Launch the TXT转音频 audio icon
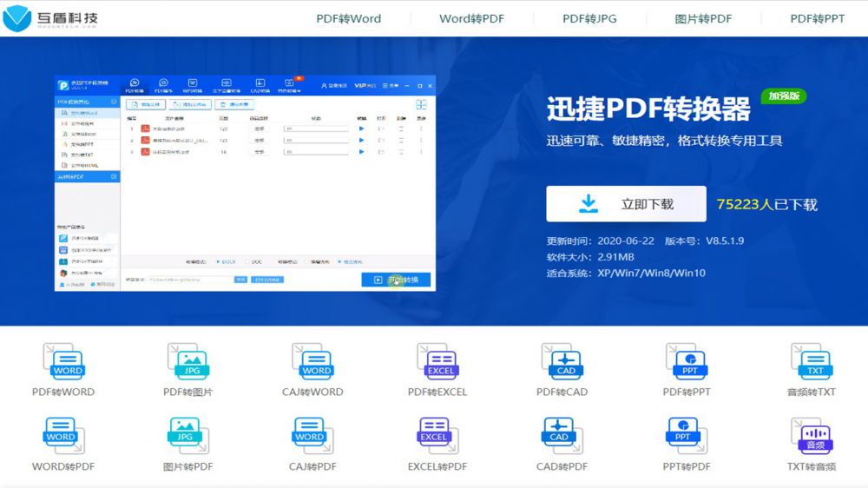The image size is (868, 488). pyautogui.click(x=811, y=436)
